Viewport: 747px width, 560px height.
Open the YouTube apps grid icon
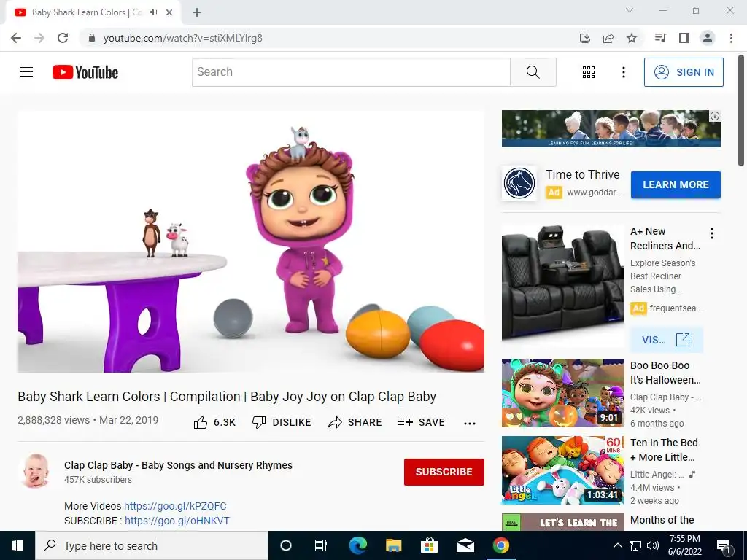click(589, 72)
